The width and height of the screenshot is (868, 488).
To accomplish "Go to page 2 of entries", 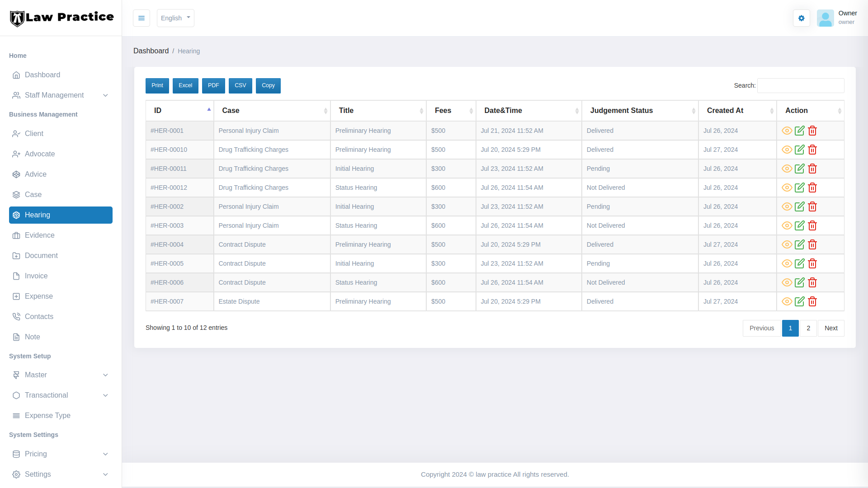I will click(808, 328).
